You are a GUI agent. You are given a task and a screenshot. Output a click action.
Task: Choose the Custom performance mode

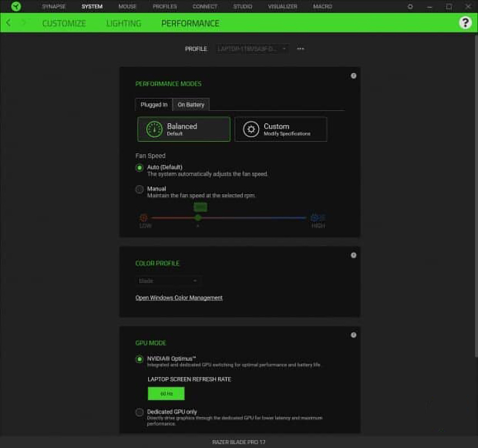click(281, 129)
